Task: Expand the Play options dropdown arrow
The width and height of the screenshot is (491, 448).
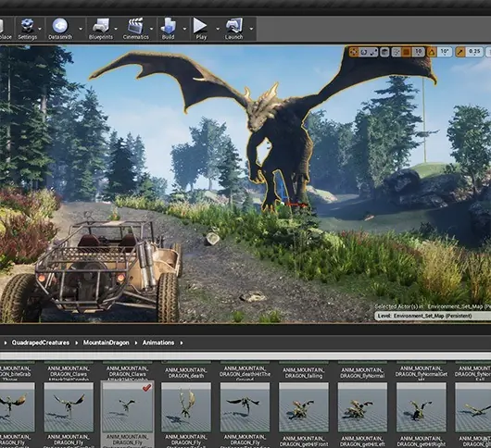Action: click(218, 29)
